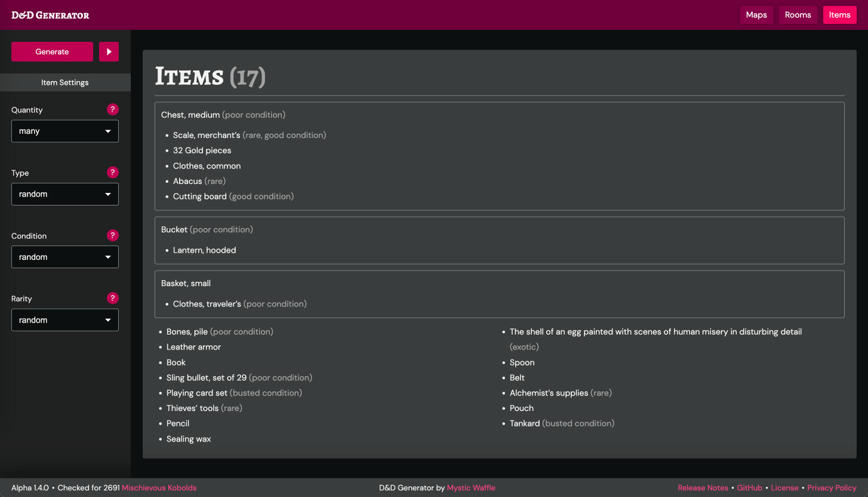Image resolution: width=868 pixels, height=497 pixels.
Task: Open the Rarity help tooltip
Action: (113, 297)
